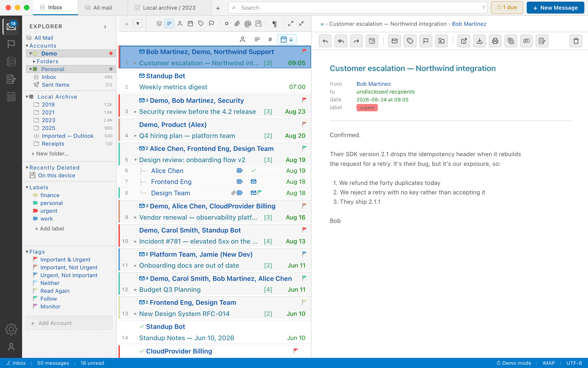
Task: Sort message list by date descending
Action: click(287, 39)
